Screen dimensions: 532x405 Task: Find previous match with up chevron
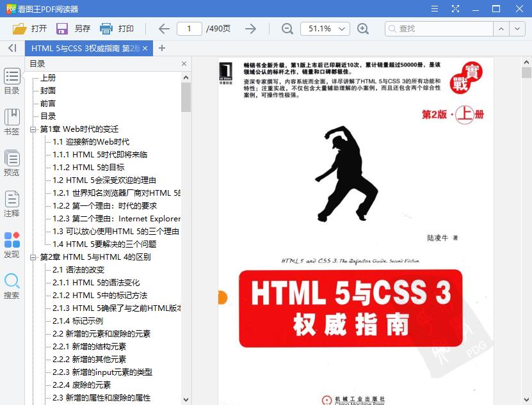(x=501, y=29)
